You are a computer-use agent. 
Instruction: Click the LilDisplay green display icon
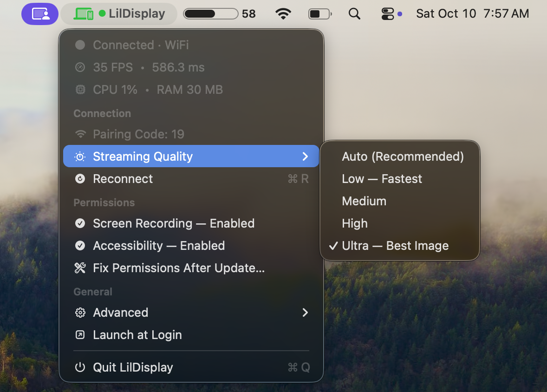[x=84, y=14]
